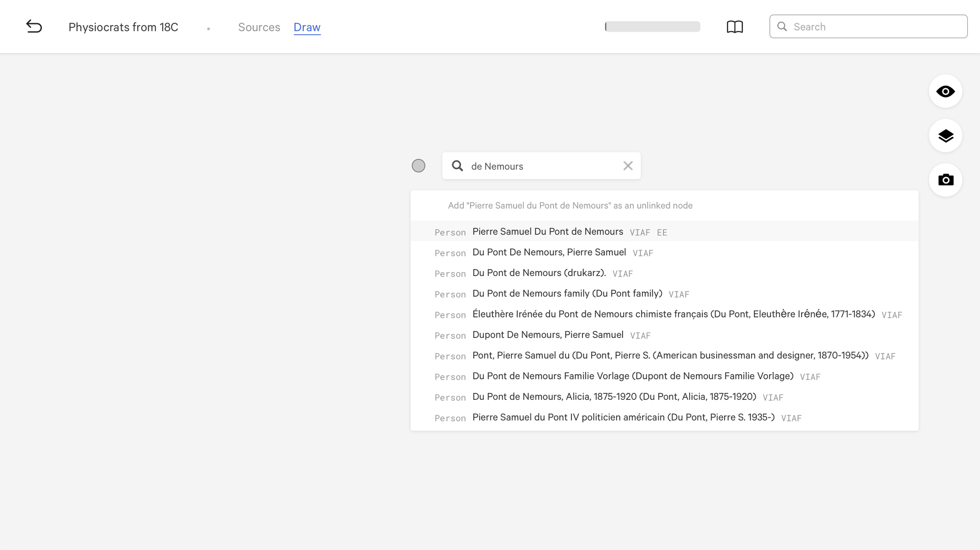The width and height of the screenshot is (980, 550).
Task: Take a snapshot with the camera icon
Action: (945, 180)
